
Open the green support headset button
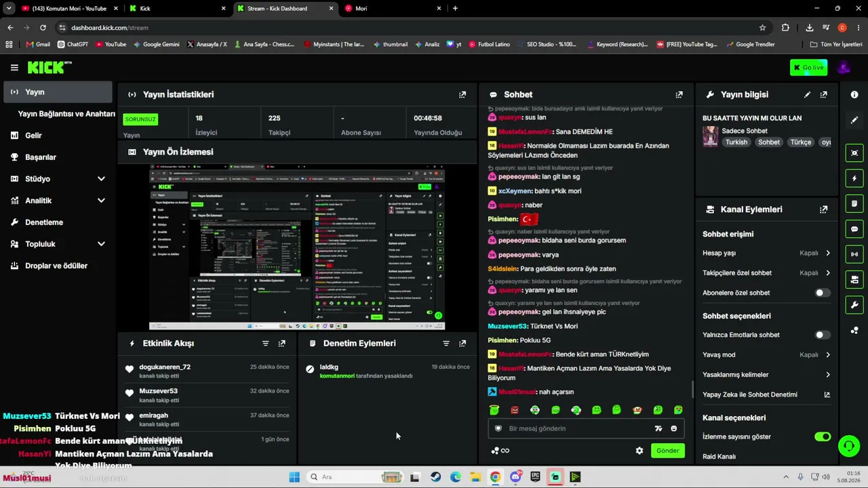849,446
